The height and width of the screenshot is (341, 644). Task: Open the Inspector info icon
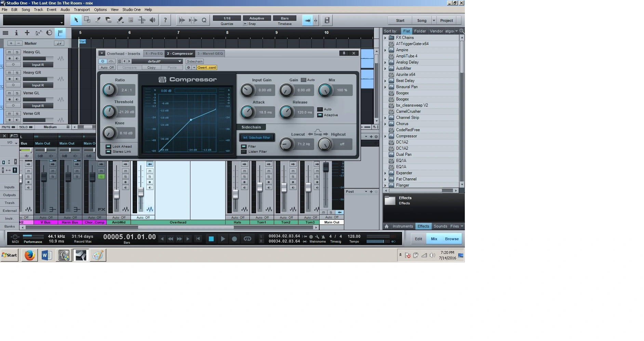(16, 33)
